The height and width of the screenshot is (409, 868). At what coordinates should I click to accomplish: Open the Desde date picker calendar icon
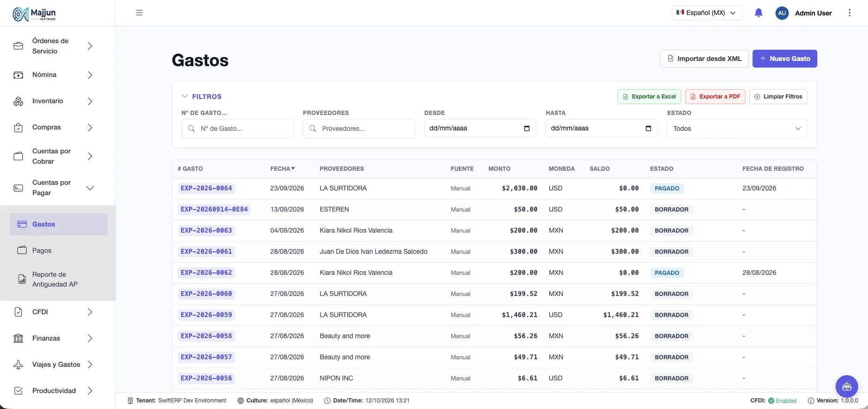coord(526,129)
